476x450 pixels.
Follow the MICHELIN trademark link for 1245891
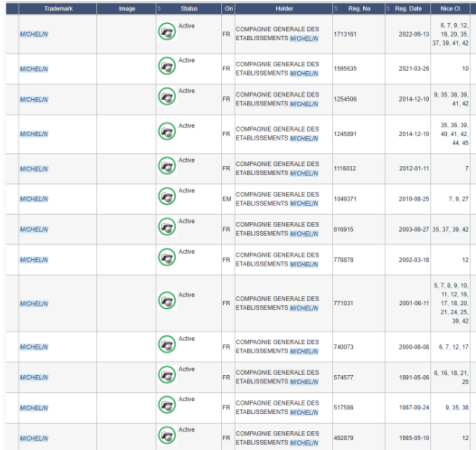click(34, 134)
